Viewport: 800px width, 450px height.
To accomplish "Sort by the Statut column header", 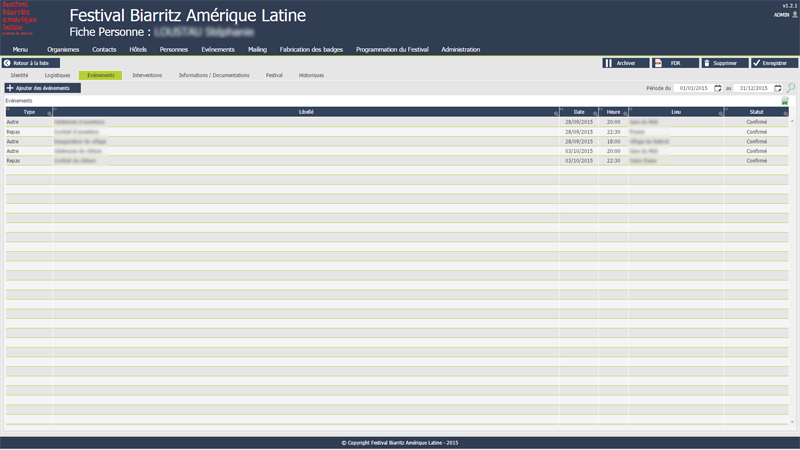I will click(756, 112).
